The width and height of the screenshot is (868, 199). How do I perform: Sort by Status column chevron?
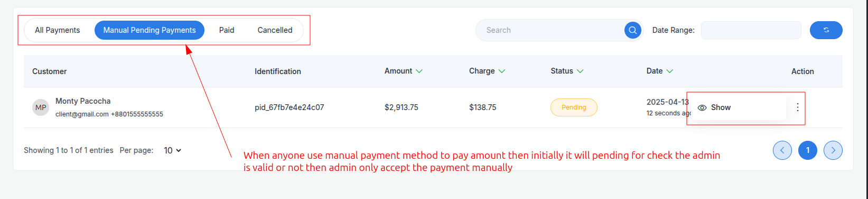tap(580, 71)
